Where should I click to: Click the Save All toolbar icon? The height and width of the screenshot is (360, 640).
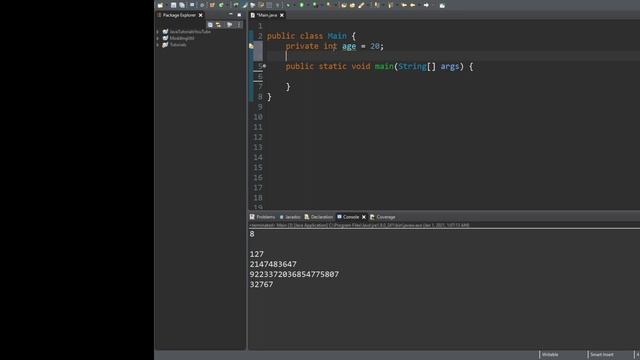(182, 5)
